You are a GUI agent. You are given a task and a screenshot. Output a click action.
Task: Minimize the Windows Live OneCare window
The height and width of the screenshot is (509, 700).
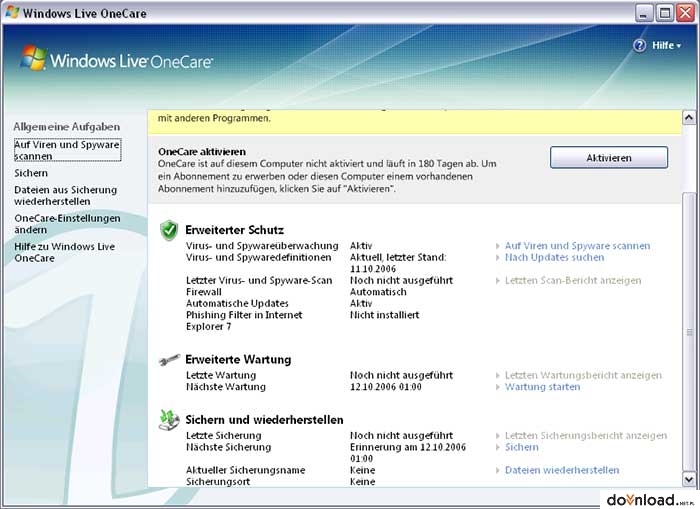[x=643, y=13]
